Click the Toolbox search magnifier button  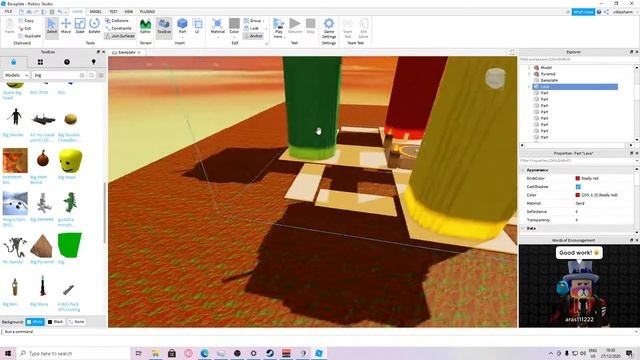click(x=91, y=75)
